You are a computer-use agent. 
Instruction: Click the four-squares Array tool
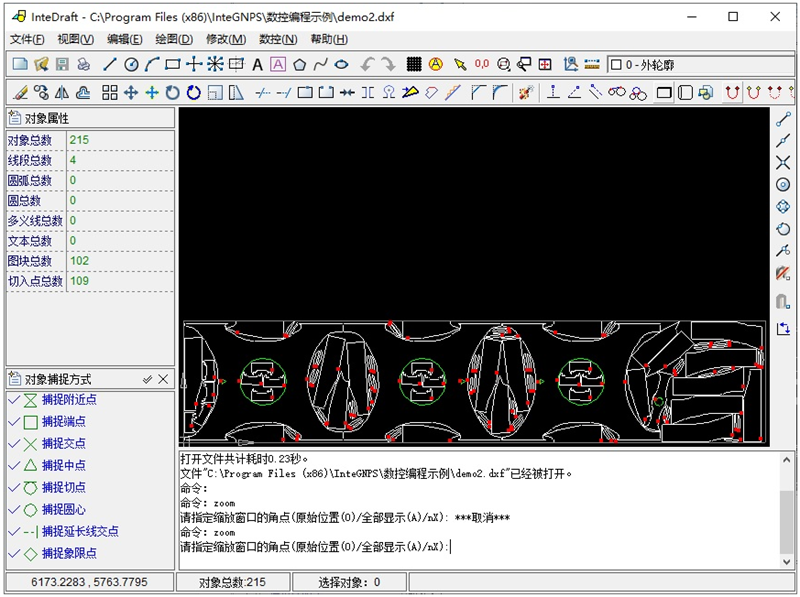point(110,92)
